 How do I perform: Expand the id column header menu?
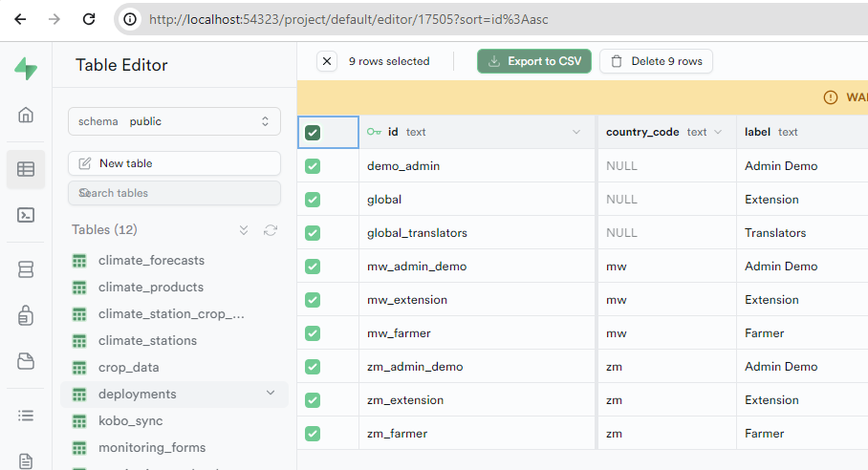coord(575,132)
